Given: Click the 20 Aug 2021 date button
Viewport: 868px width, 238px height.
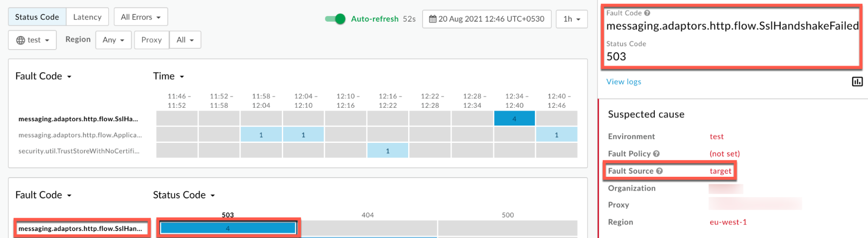Looking at the screenshot, I should 487,19.
